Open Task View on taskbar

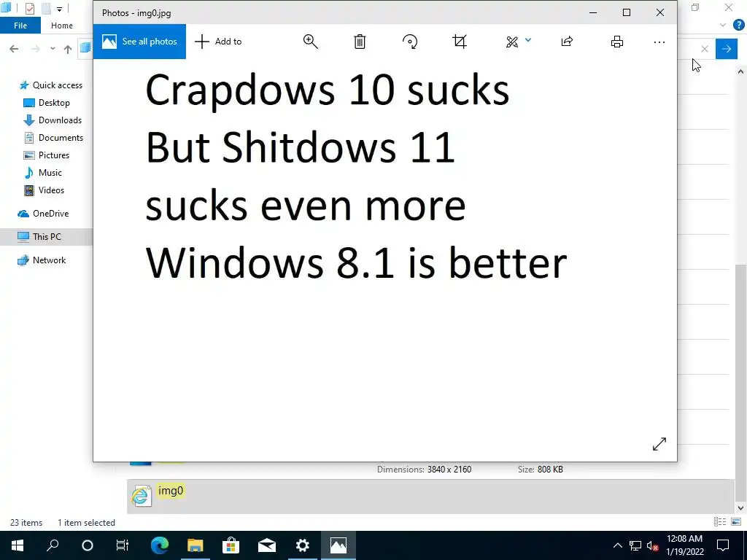(123, 545)
